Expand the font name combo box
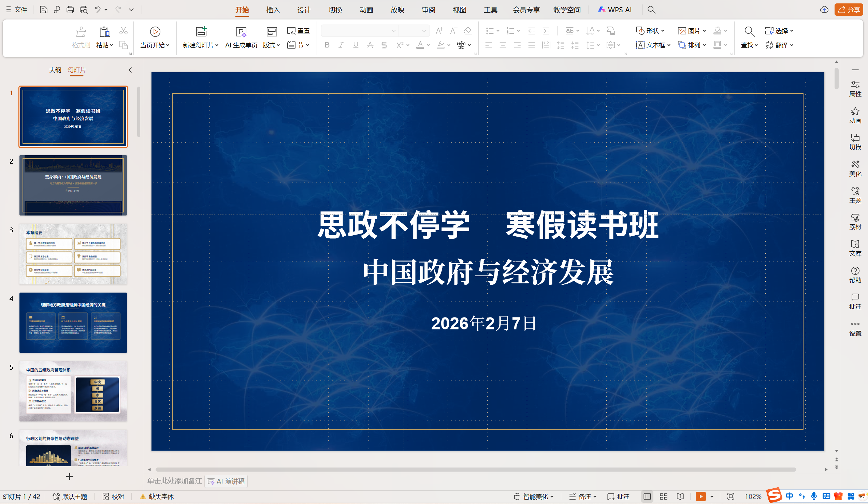Screen dimensions: 868x504 click(x=393, y=31)
